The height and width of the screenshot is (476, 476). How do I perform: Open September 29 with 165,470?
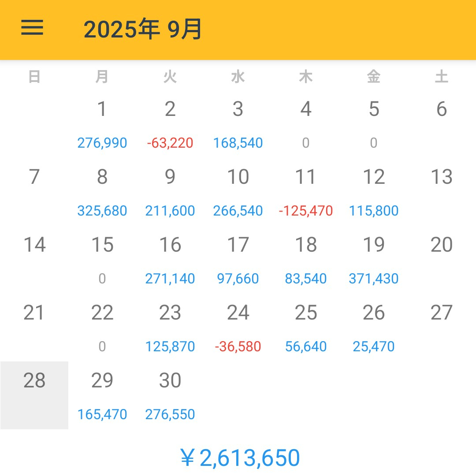pyautogui.click(x=102, y=394)
